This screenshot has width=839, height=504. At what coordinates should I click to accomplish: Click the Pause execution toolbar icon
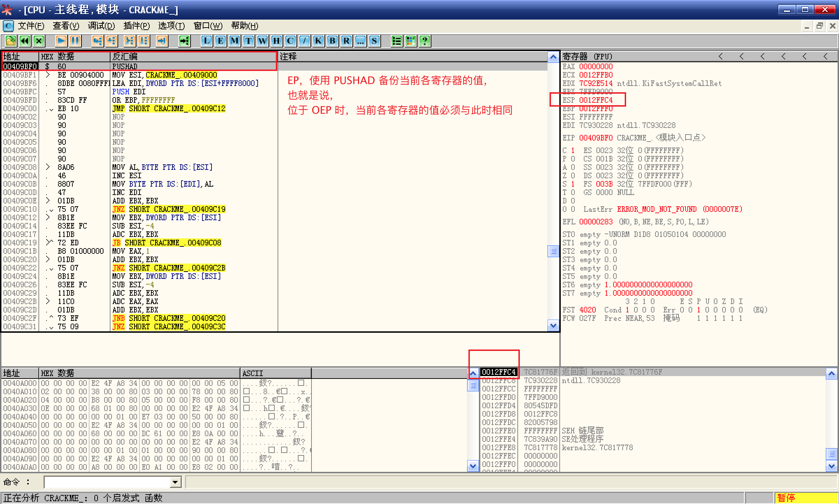coord(75,41)
